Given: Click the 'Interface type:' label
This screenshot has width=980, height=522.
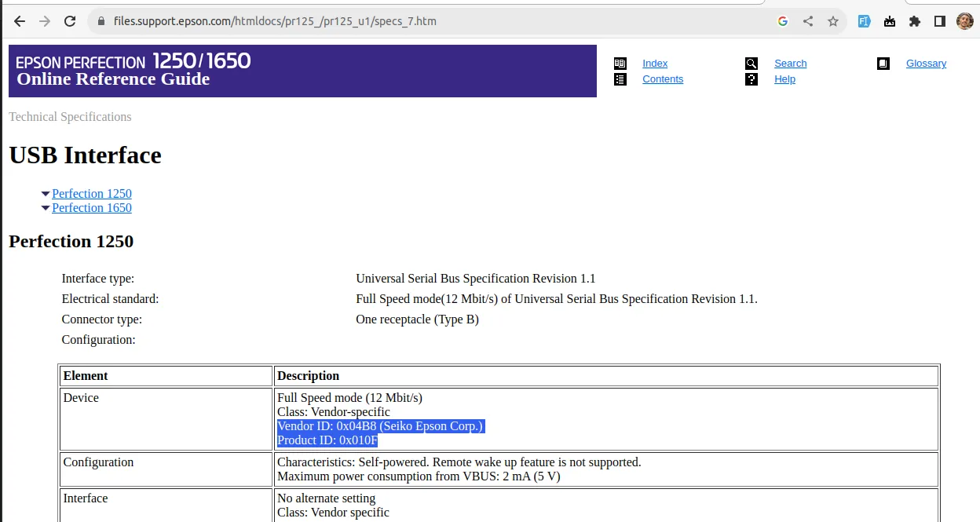Looking at the screenshot, I should tap(98, 279).
